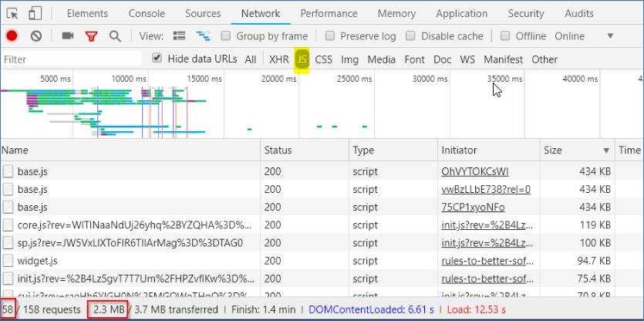Image resolution: width=644 pixels, height=321 pixels.
Task: Stop recording network log with red button
Action: (12, 36)
